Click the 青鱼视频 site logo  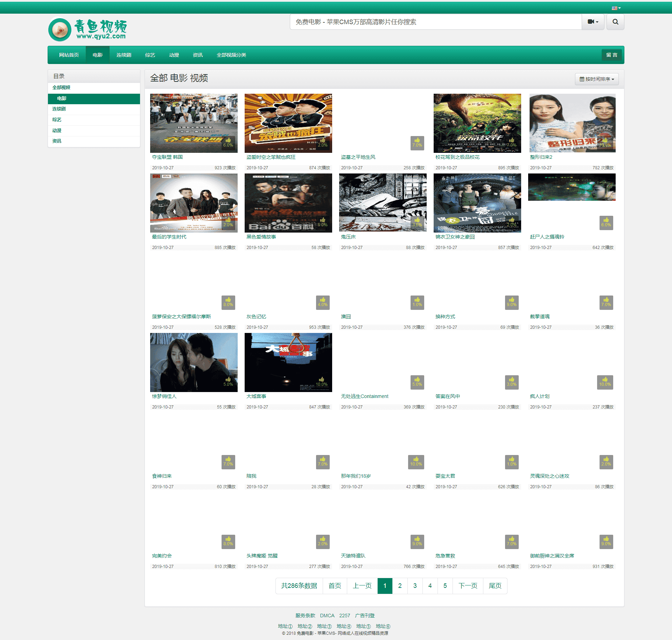[88, 29]
